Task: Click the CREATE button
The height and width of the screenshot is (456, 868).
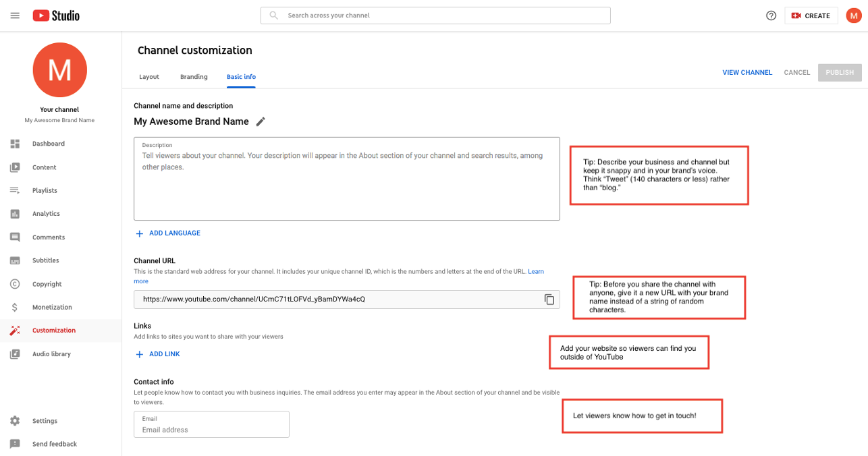Action: (x=811, y=16)
